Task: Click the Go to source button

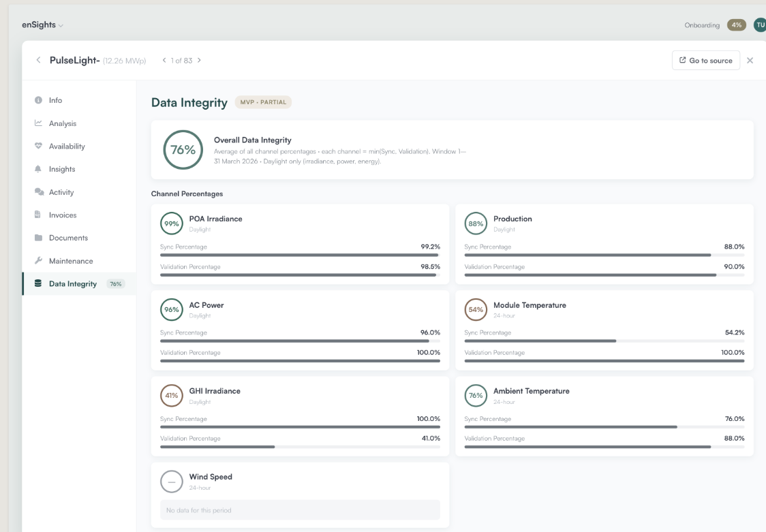Action: pos(705,60)
